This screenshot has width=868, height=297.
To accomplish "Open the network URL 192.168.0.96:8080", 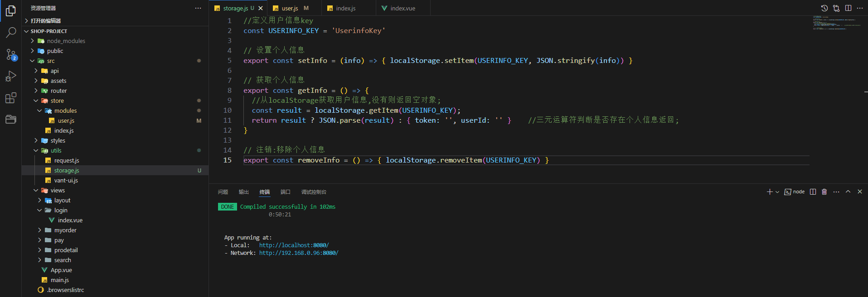I will coord(299,253).
